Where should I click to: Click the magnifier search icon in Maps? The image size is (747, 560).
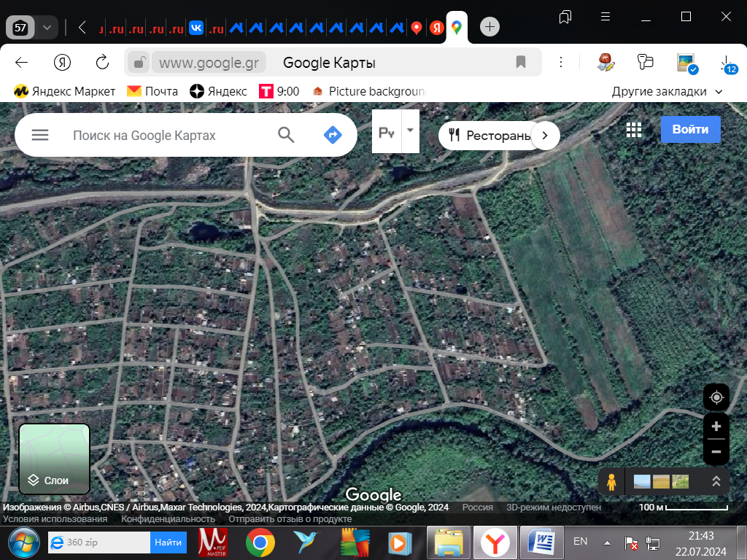(x=286, y=135)
